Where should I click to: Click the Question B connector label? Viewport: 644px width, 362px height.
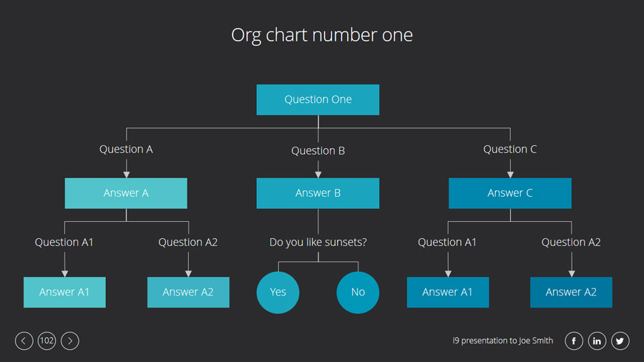tap(318, 151)
